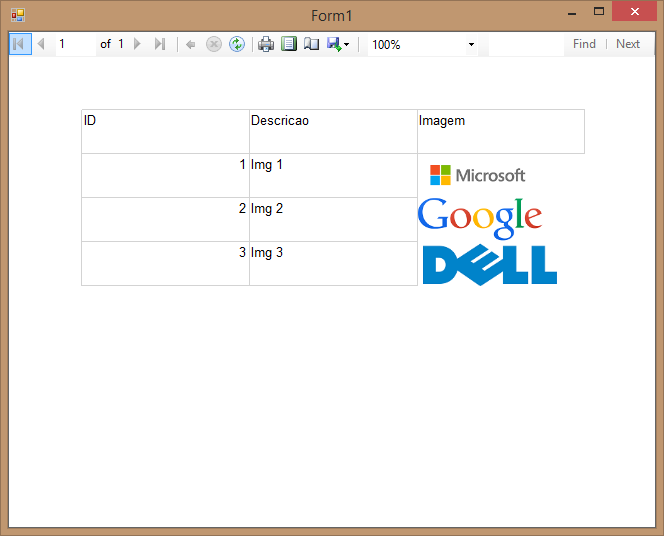This screenshot has width=664, height=536.
Task: Select the Img 3 cell
Action: pyautogui.click(x=333, y=264)
